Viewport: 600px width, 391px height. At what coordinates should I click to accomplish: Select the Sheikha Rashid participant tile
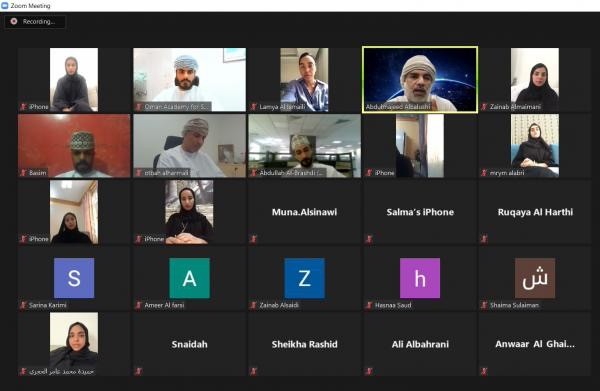click(305, 344)
